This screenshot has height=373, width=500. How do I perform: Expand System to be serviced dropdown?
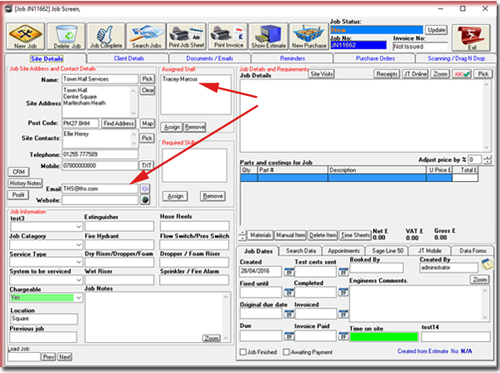coord(78,280)
